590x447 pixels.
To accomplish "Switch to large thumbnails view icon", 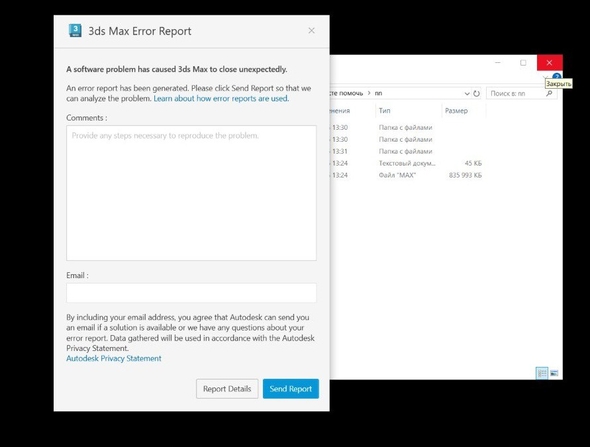I will 554,373.
